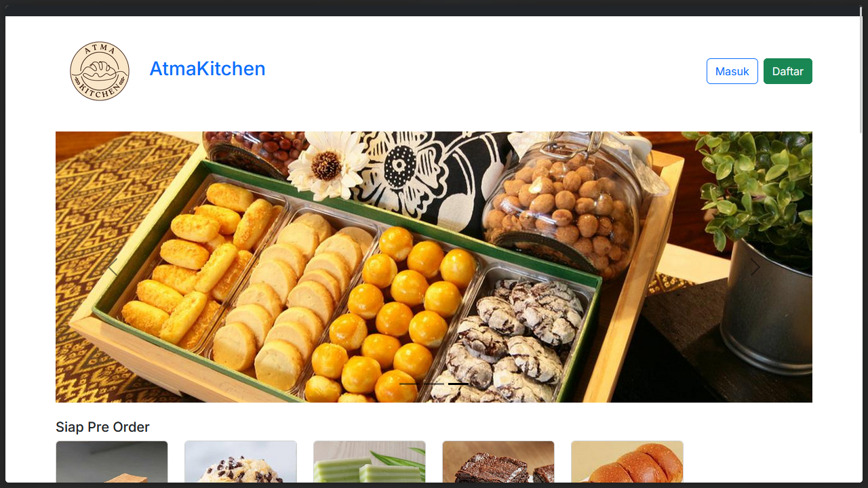This screenshot has width=868, height=488.
Task: Click the green Daftar register button
Action: pos(788,71)
